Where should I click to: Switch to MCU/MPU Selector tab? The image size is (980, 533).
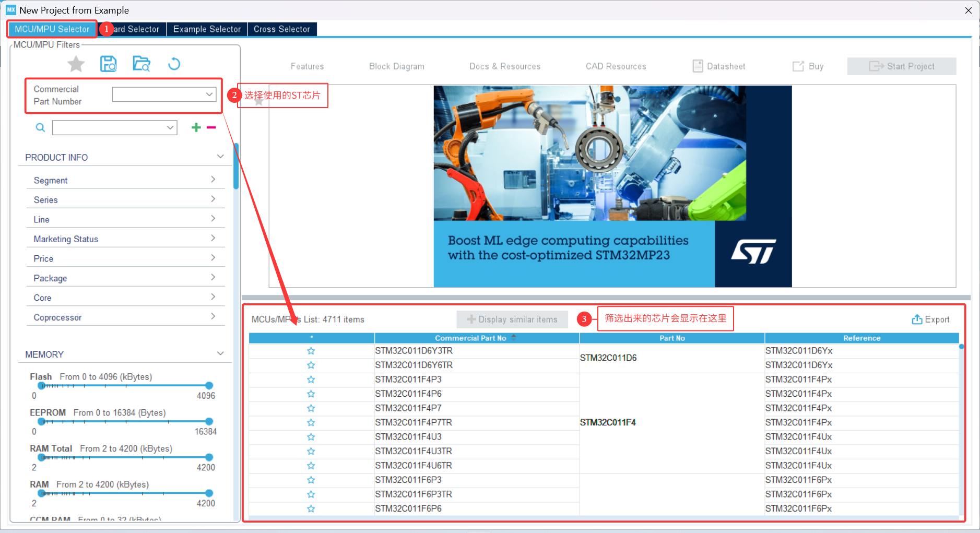point(52,29)
